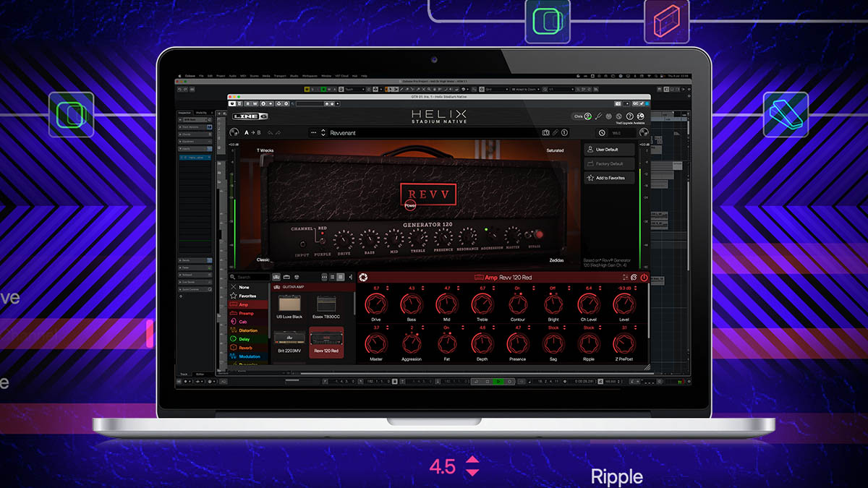
Task: Open the tuner fork icon
Action: [599, 116]
